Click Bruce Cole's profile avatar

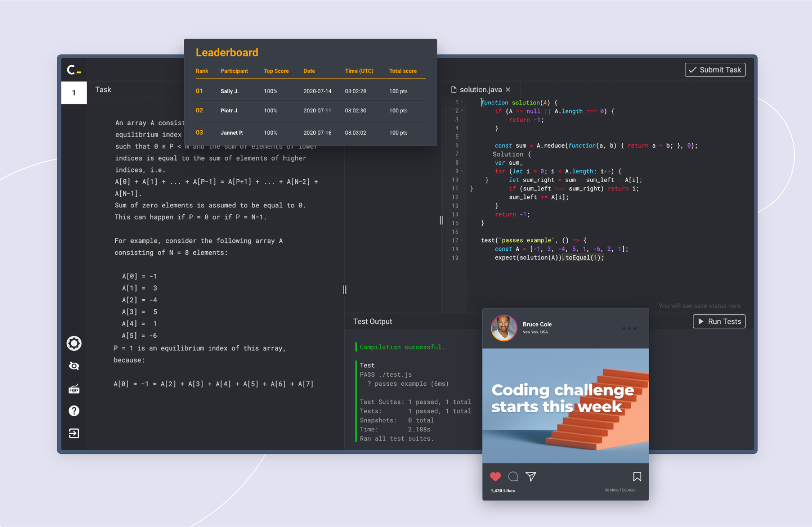tap(504, 328)
